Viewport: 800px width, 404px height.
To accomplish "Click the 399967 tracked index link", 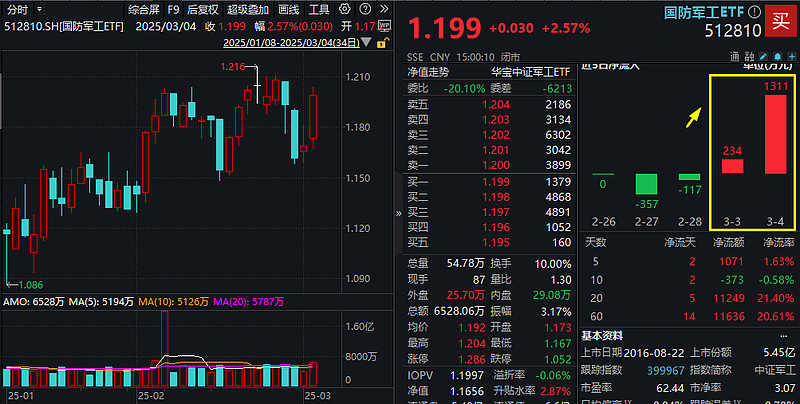I will [x=666, y=370].
